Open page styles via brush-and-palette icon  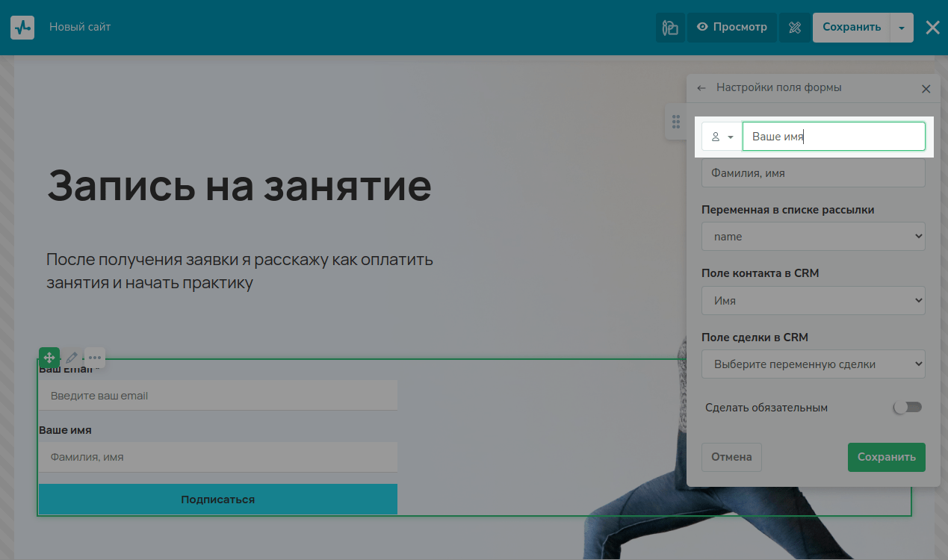pos(670,28)
